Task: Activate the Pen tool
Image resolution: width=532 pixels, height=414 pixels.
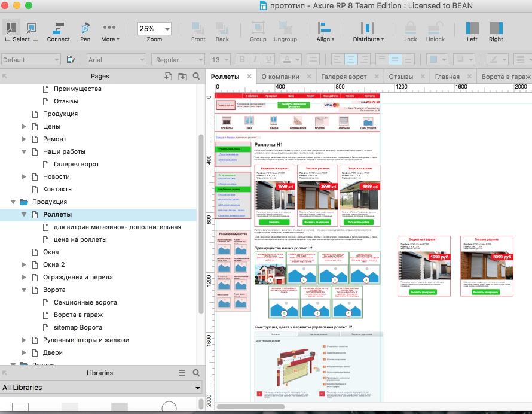Action: pyautogui.click(x=85, y=32)
